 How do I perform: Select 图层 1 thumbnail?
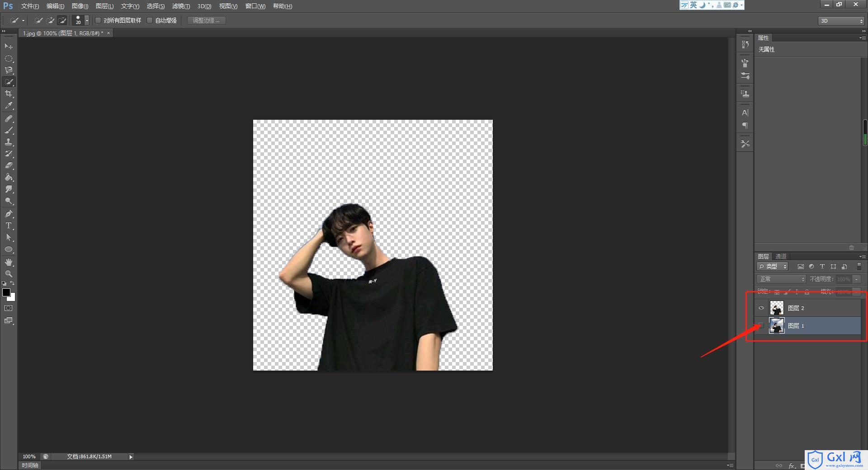pos(777,326)
